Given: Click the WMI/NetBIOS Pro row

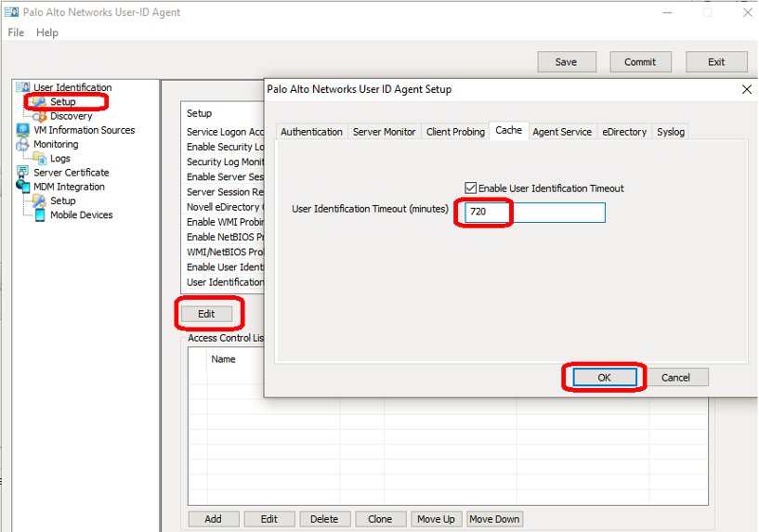Looking at the screenshot, I should 225,252.
